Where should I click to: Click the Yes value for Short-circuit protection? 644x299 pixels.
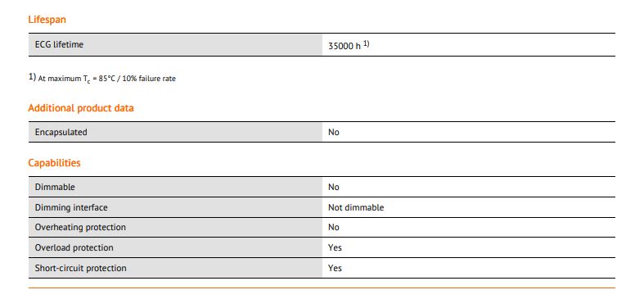pos(335,268)
